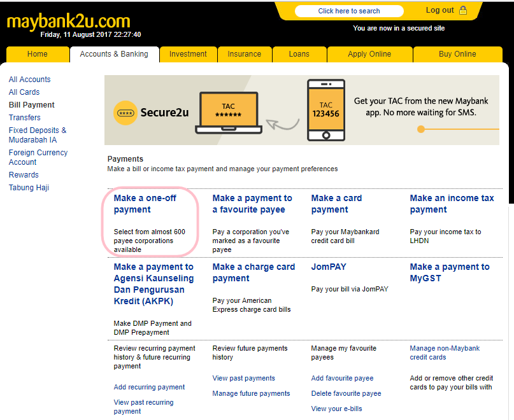514x420 pixels.
Task: Click 'Select from almost 600 payee corporations' text
Action: [x=150, y=241]
